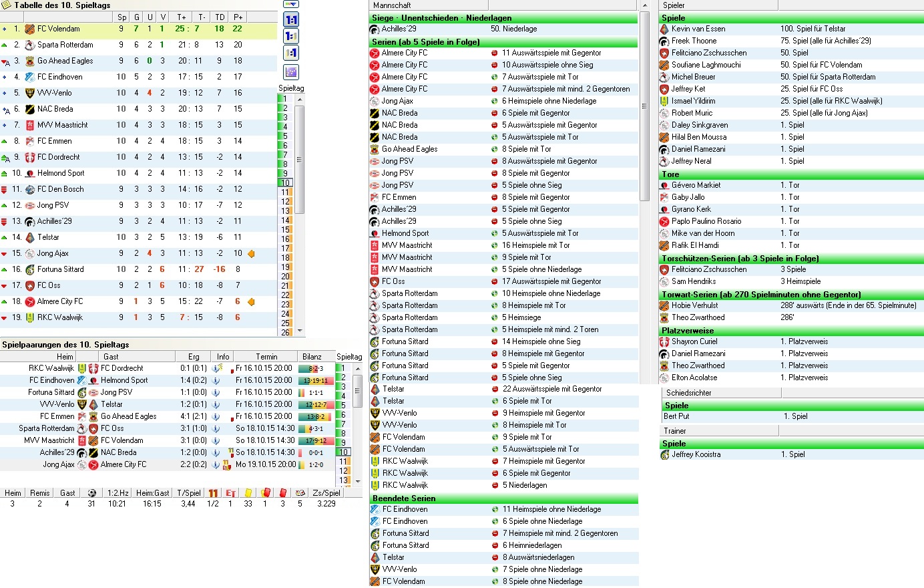
Task: Select the middle 1:1 table view button
Action: point(291,36)
